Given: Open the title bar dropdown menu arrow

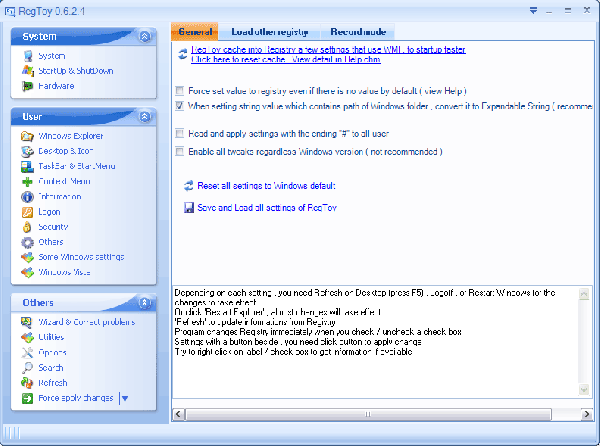Looking at the screenshot, I should (533, 11).
